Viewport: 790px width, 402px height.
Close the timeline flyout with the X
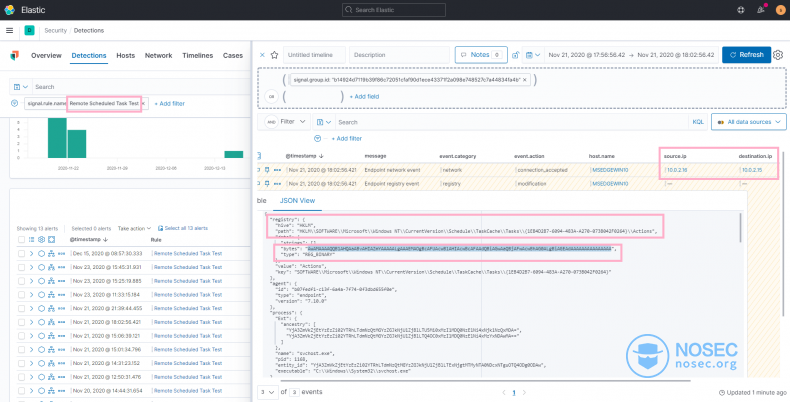[262, 55]
